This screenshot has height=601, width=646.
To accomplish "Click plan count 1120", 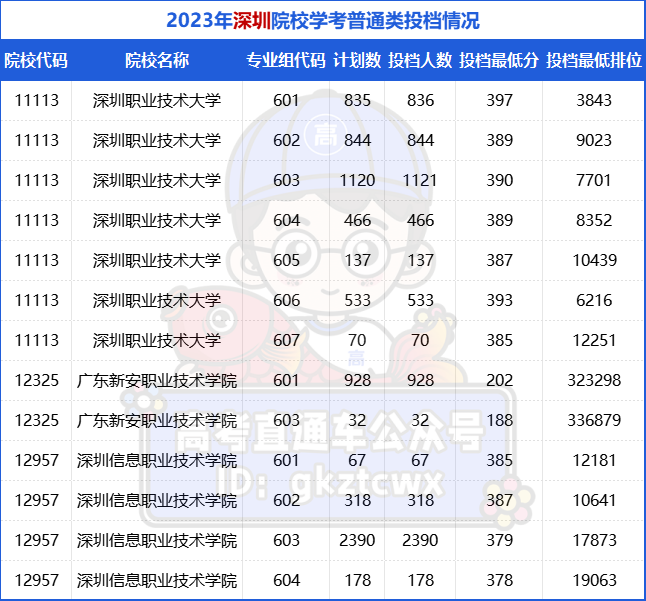I will (357, 180).
